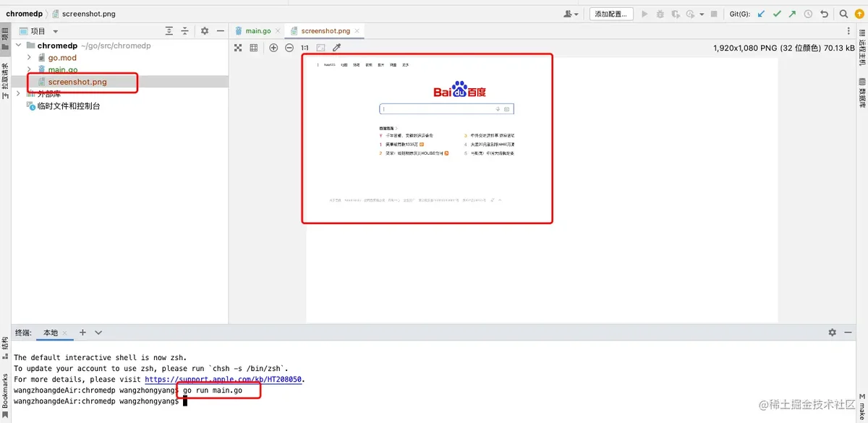
Task: Open the 项目 project side tool tab
Action: [x=5, y=40]
